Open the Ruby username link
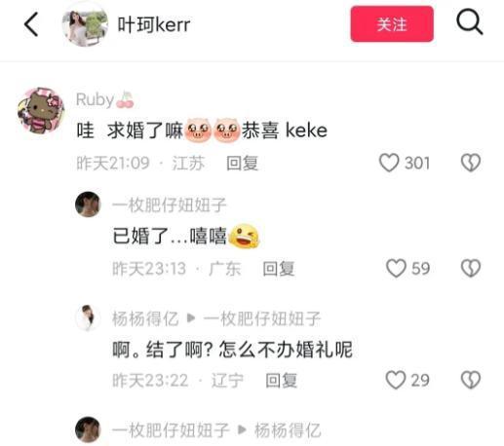 point(95,99)
